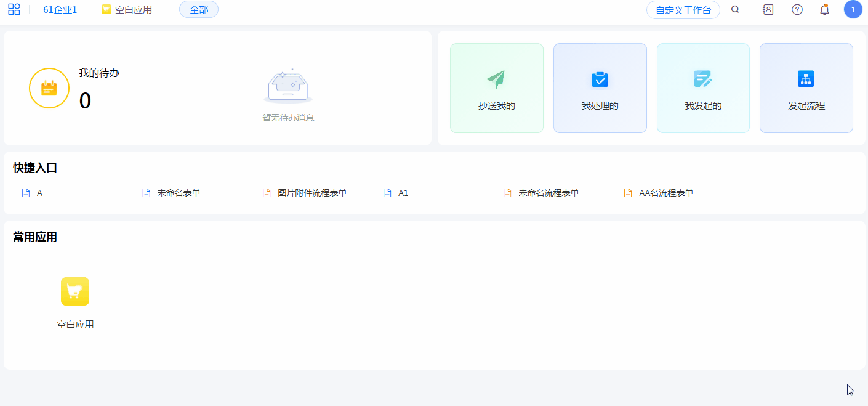The width and height of the screenshot is (868, 406).
Task: Click the clipboard checkmark icon
Action: [x=600, y=79]
